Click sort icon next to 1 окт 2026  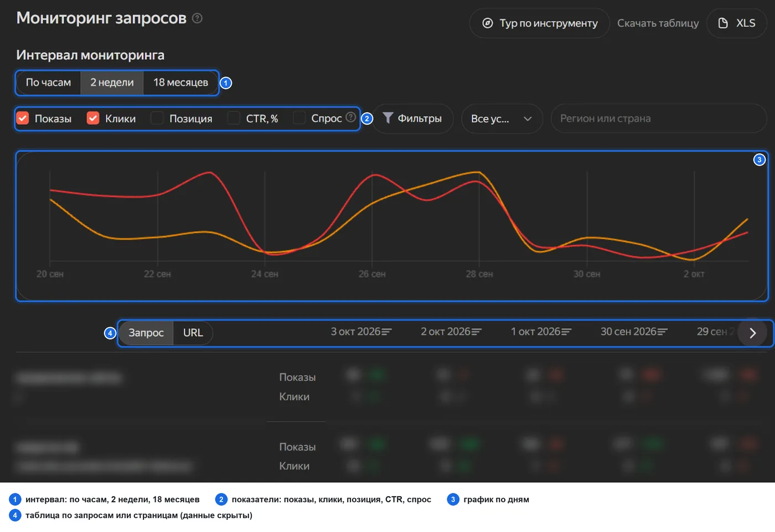point(566,332)
